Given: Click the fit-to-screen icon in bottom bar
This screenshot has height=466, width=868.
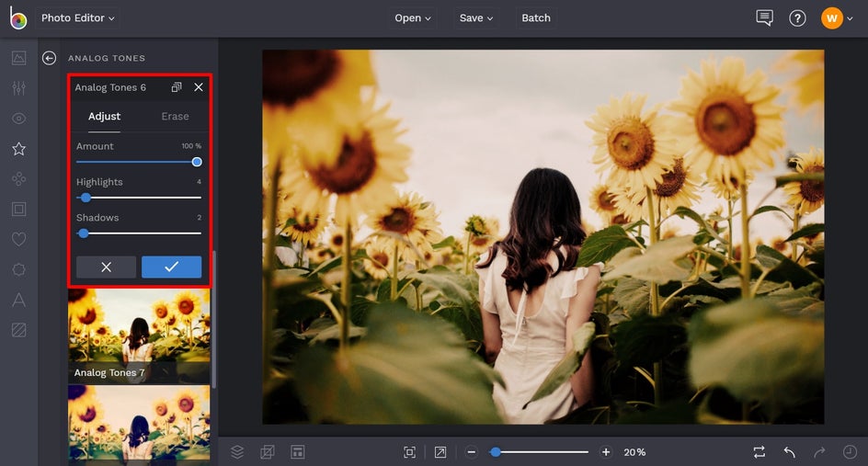Looking at the screenshot, I should tap(410, 452).
